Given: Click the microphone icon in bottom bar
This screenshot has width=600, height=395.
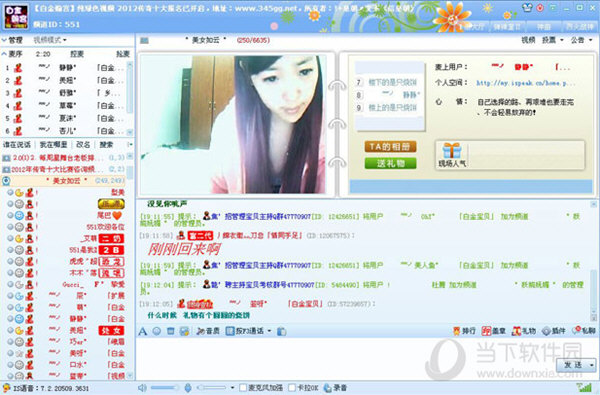Looking at the screenshot, I should tap(188, 388).
